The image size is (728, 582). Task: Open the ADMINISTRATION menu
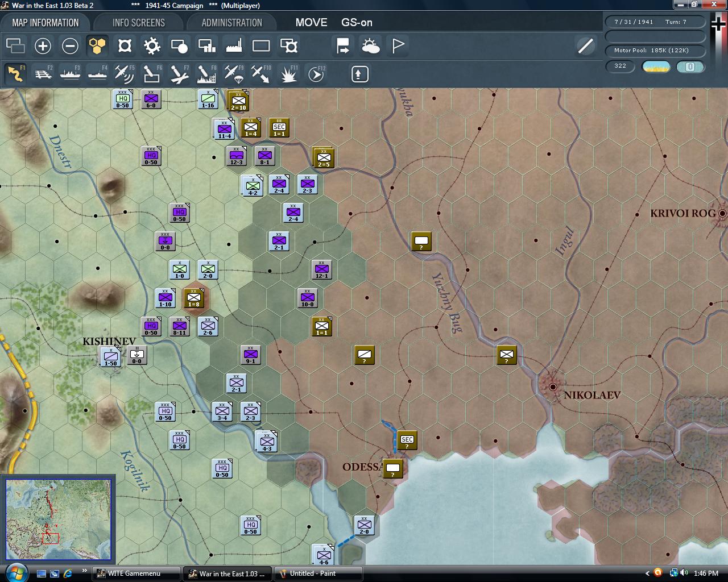pos(231,23)
